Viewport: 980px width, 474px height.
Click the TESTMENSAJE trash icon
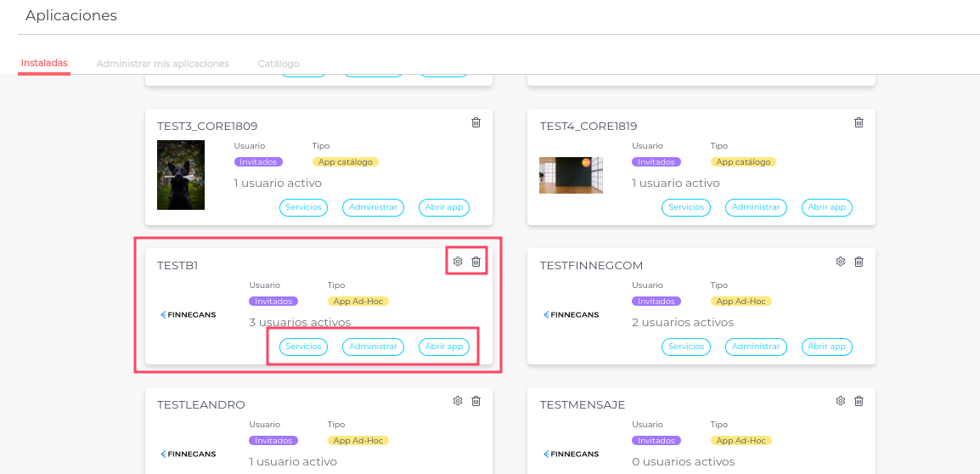[x=859, y=401]
